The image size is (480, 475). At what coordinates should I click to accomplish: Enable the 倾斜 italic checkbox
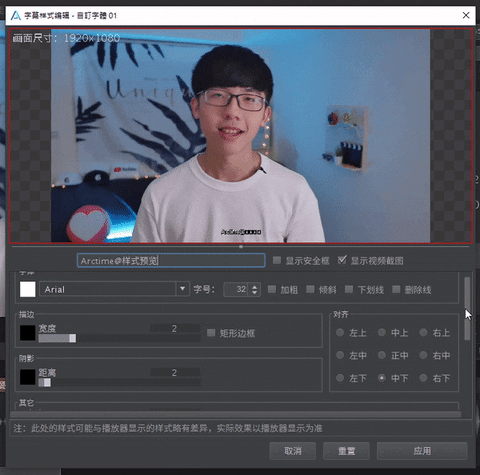pyautogui.click(x=310, y=289)
